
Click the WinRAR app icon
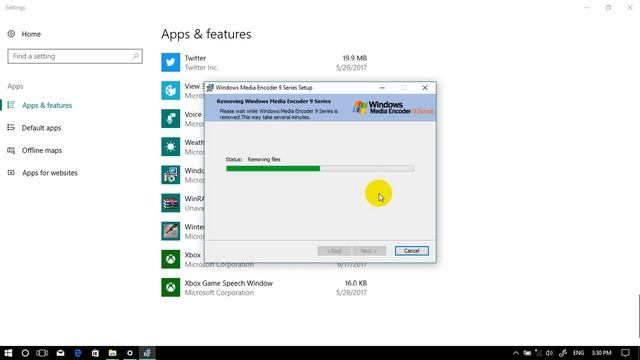coord(171,203)
